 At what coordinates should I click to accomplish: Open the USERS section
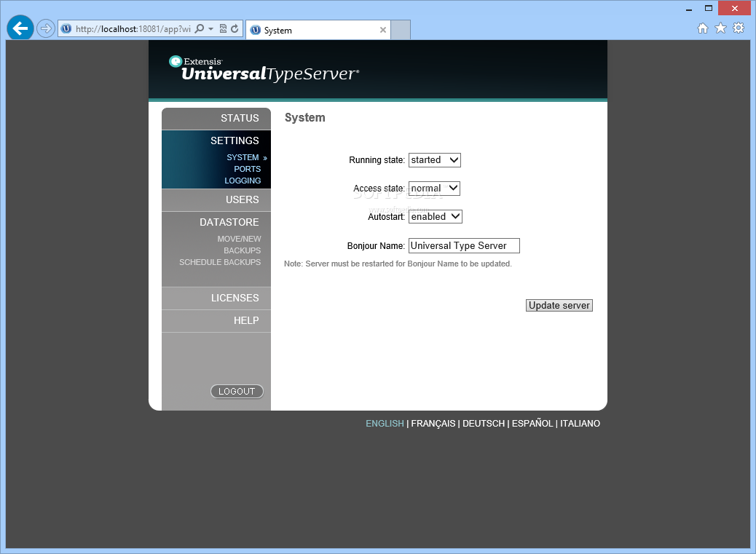point(242,199)
